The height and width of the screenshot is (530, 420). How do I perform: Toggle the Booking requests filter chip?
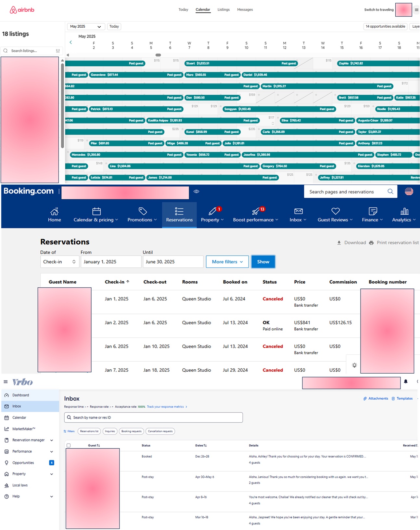click(131, 431)
